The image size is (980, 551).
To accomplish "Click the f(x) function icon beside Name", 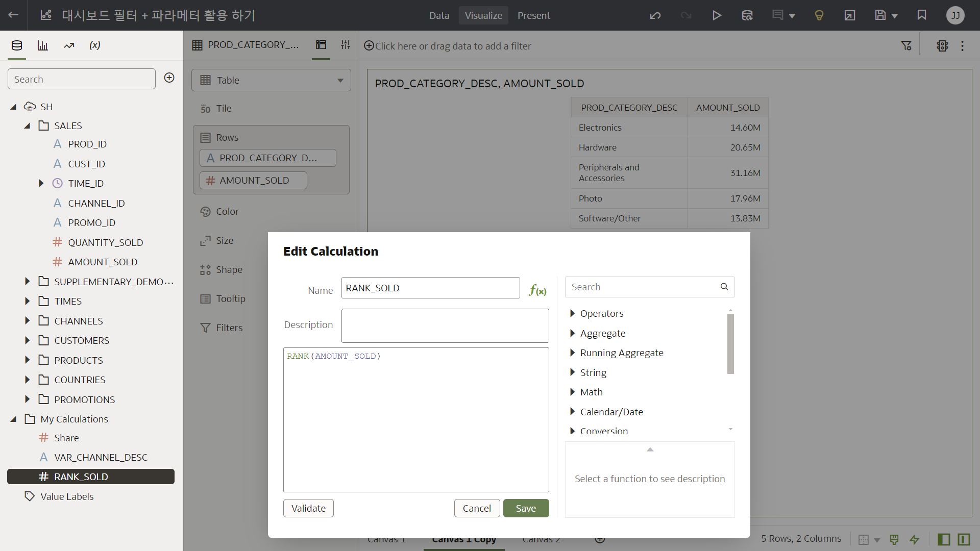I will 537,290.
